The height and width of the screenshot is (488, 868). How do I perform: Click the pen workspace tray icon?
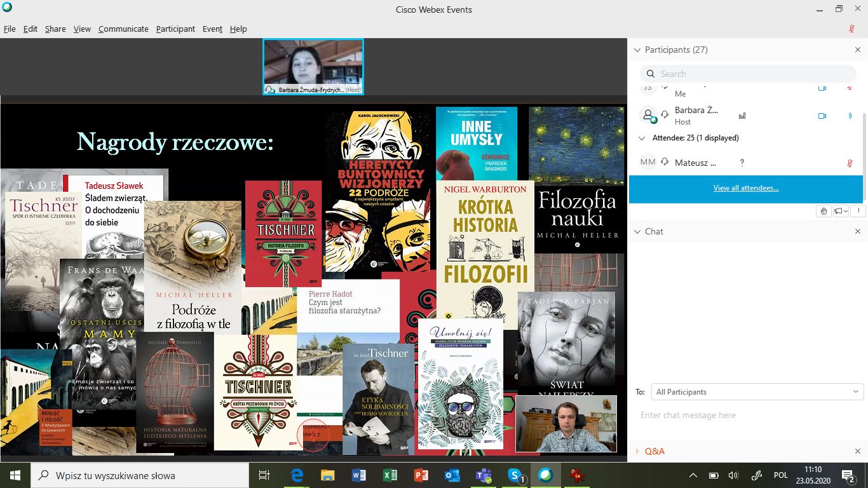click(x=756, y=475)
